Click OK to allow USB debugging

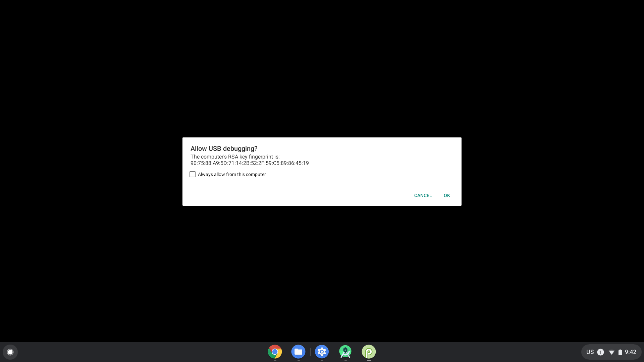(x=447, y=195)
